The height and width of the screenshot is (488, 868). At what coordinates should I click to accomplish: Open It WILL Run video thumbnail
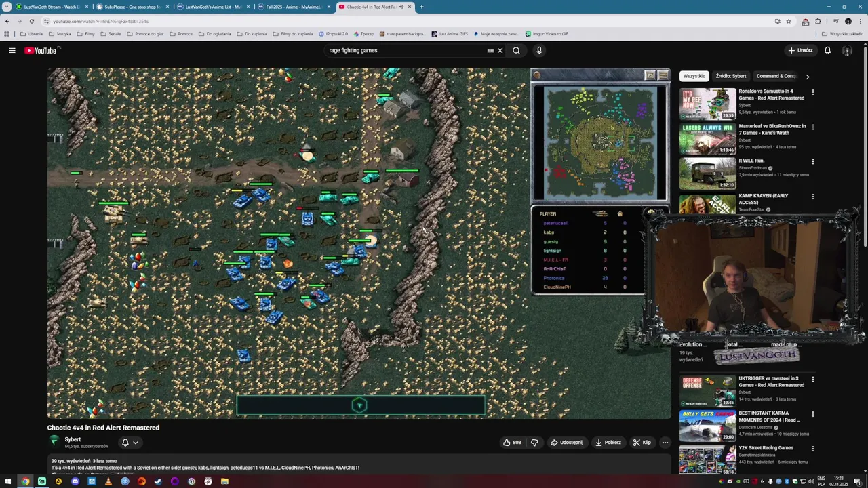[x=707, y=174]
